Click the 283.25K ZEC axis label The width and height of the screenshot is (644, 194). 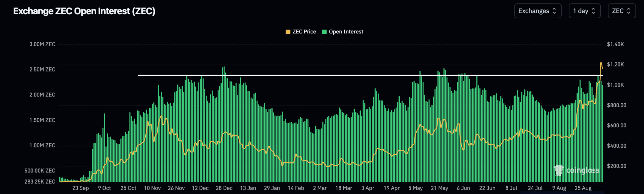pyautogui.click(x=40, y=182)
